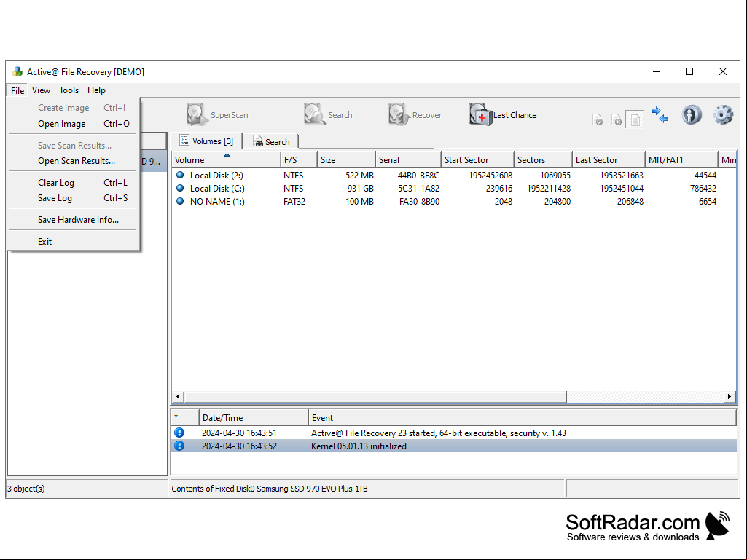Choose Save Hardware Info menu entry
The image size is (747, 560).
[74, 219]
